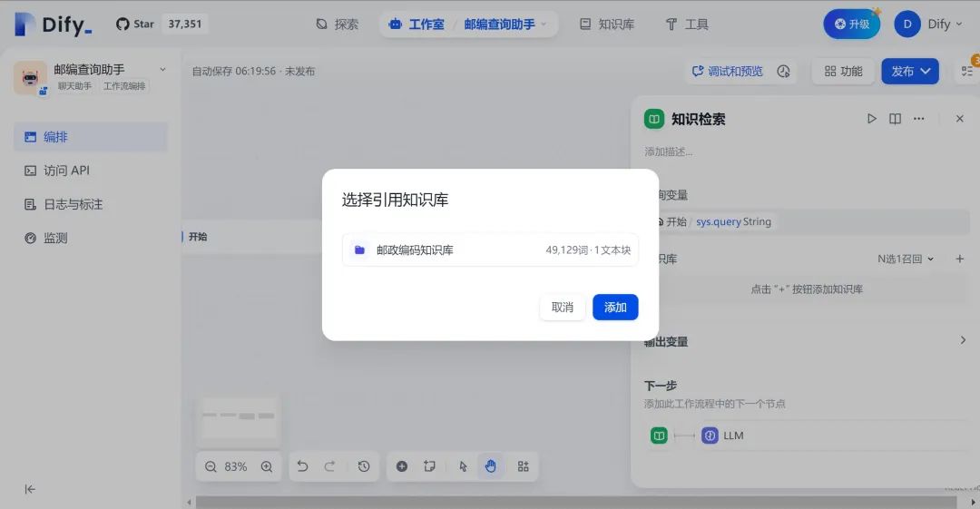Viewport: 980px width, 509px height.
Task: Select 邮政编码知识库 in the dialog
Action: click(x=490, y=250)
